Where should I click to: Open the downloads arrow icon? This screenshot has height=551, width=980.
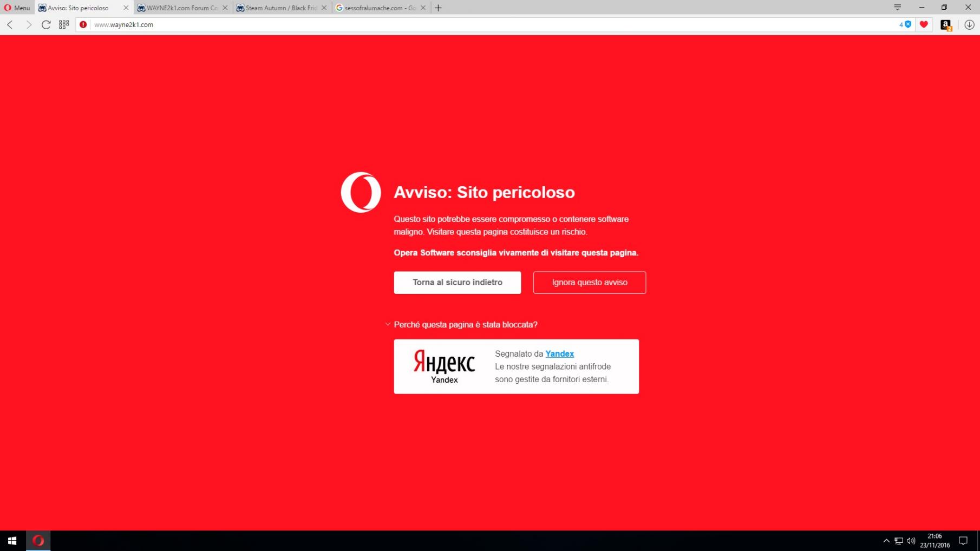point(969,24)
